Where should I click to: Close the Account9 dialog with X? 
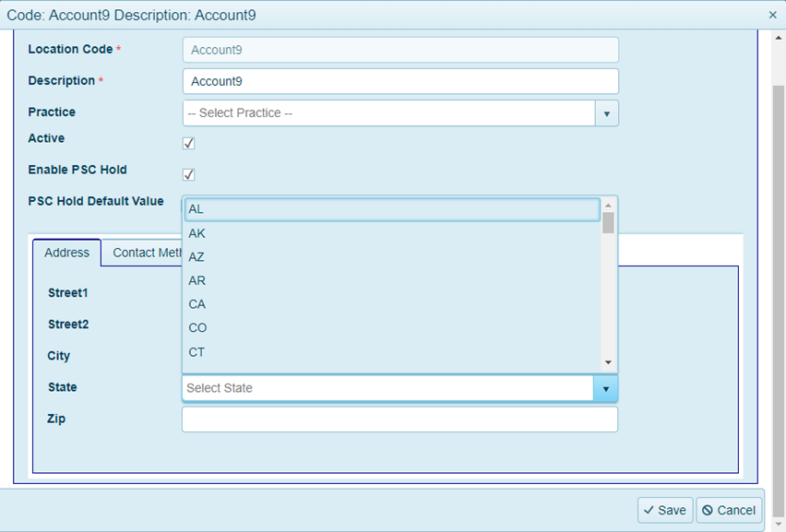click(772, 15)
